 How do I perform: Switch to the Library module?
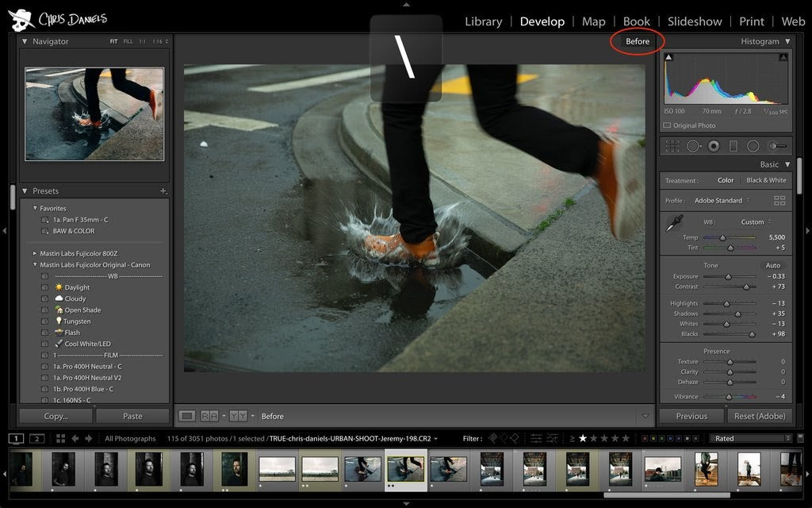(483, 21)
